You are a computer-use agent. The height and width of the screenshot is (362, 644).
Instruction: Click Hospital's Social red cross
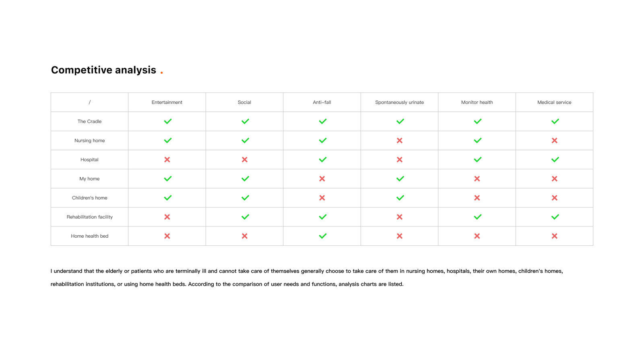pyautogui.click(x=244, y=160)
